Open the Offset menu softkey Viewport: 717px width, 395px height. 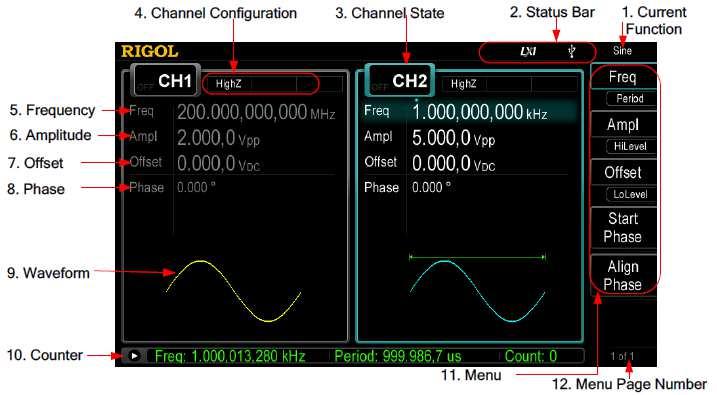tap(623, 172)
